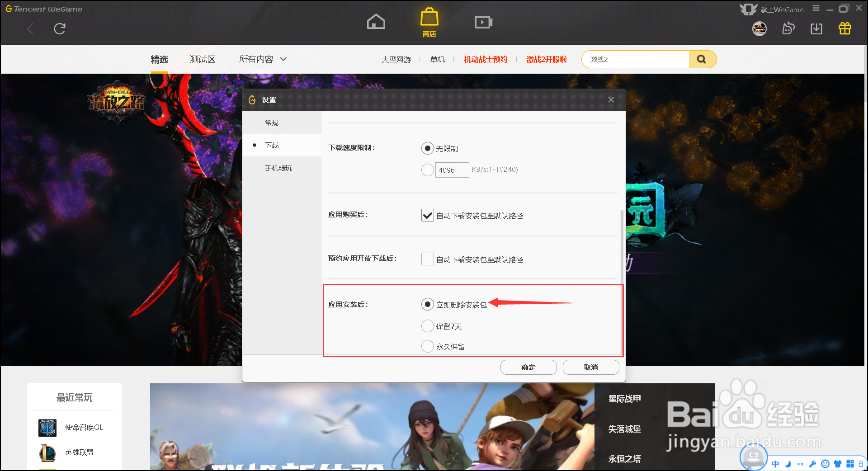Screen dimensions: 868x471
Task: Click the speed limit 4096 input field
Action: [x=452, y=170]
